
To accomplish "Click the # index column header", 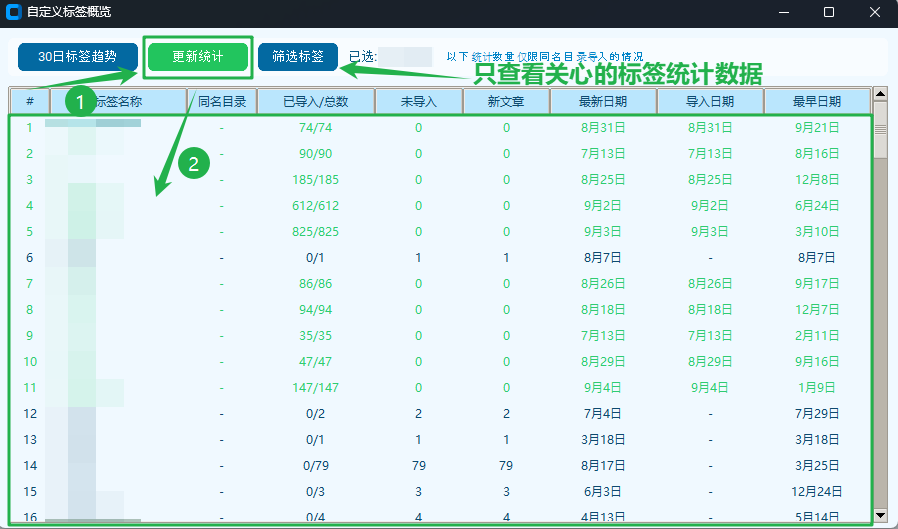I will click(x=30, y=102).
